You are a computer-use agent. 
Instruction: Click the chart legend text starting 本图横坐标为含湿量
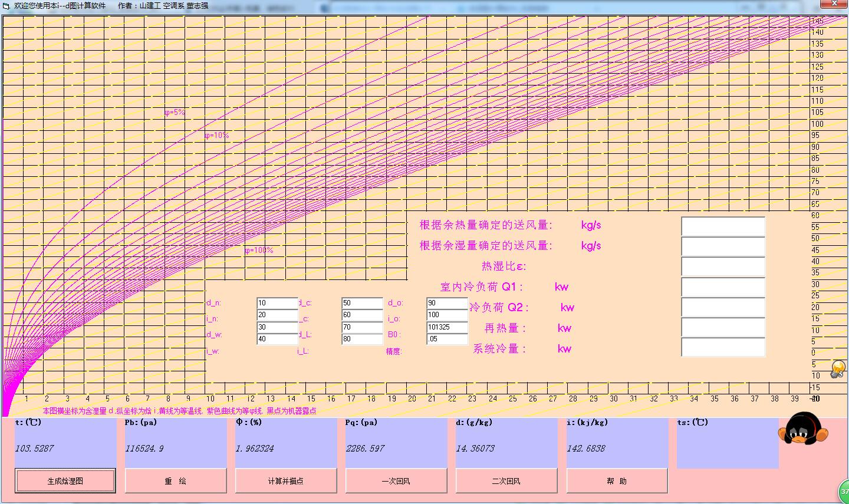pos(179,411)
